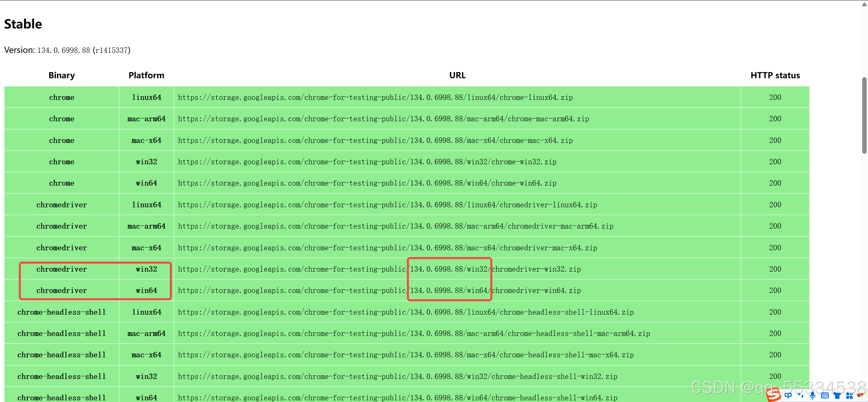
Task: Click the chrome-headless-shell-mac-x64.zip URL
Action: (x=406, y=355)
